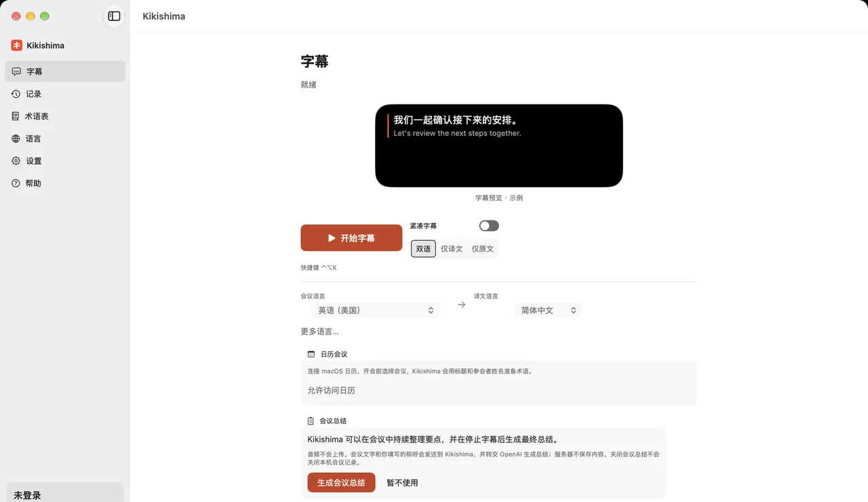Click 允许访问日历 to grant calendar access
The image size is (868, 502).
coord(332,390)
